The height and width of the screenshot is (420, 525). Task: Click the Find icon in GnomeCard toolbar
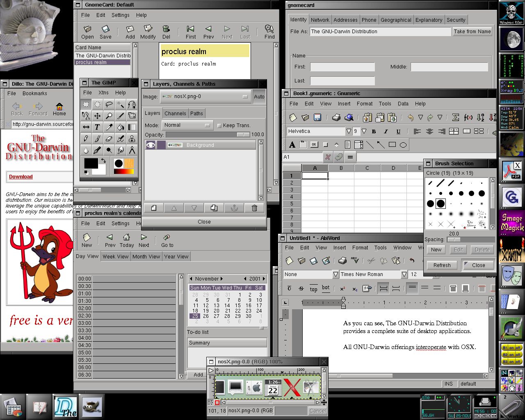coord(269,32)
